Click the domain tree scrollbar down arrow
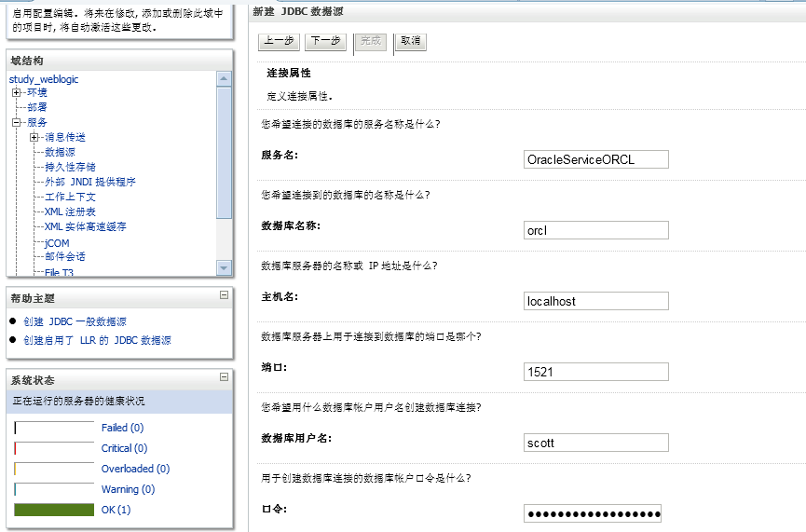 (224, 267)
